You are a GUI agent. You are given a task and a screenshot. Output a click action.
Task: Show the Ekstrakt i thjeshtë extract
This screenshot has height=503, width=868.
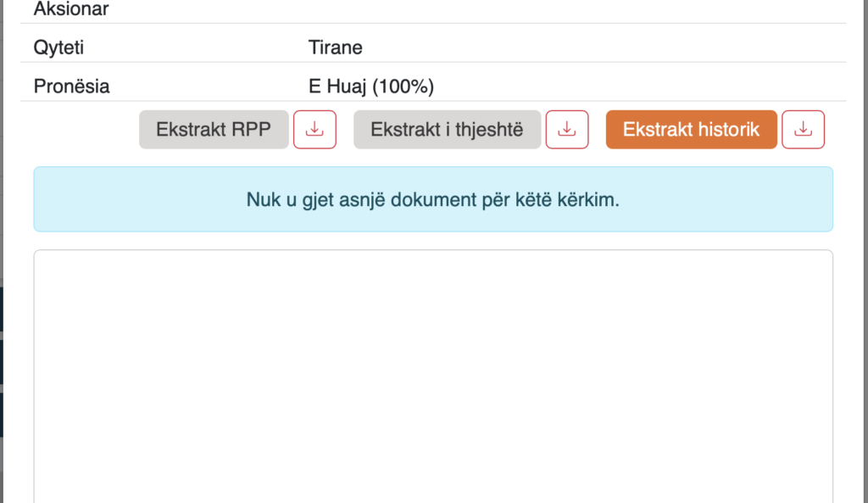click(x=448, y=130)
